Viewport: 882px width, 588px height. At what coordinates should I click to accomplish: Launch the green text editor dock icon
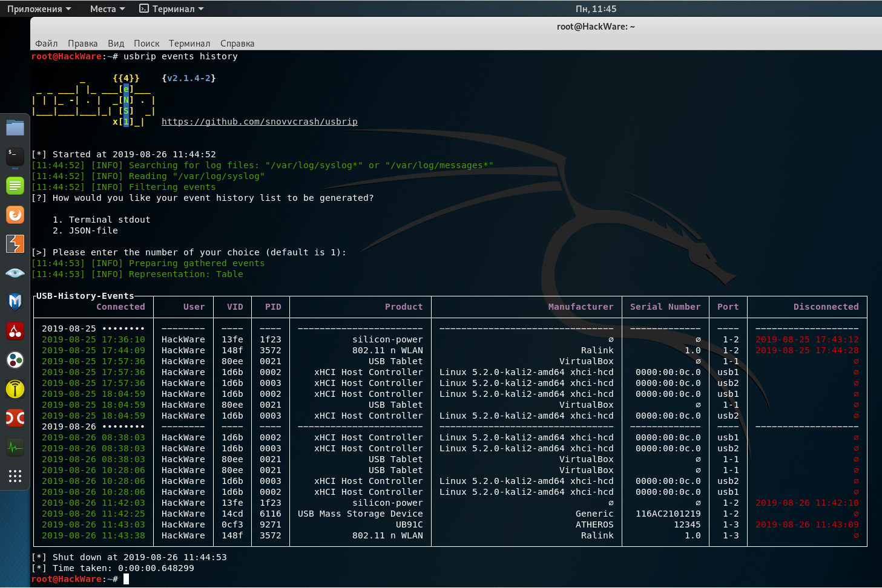tap(15, 186)
